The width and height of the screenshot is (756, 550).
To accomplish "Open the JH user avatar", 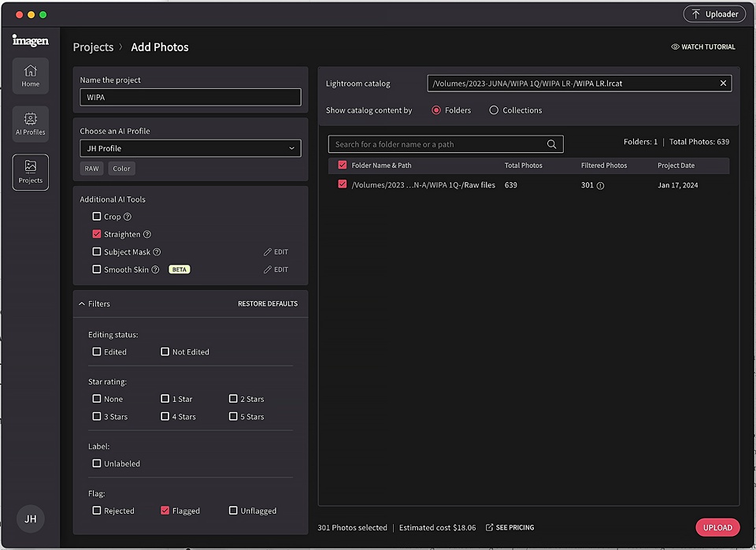I will [31, 518].
